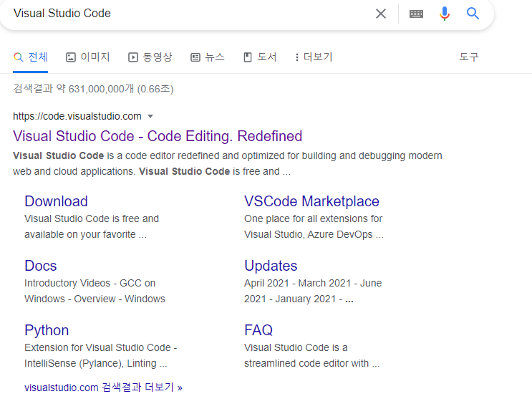Viewport: 532px width, 414px height.
Task: Expand the arrow next to code.visualstudio.com URL
Action: 150,117
